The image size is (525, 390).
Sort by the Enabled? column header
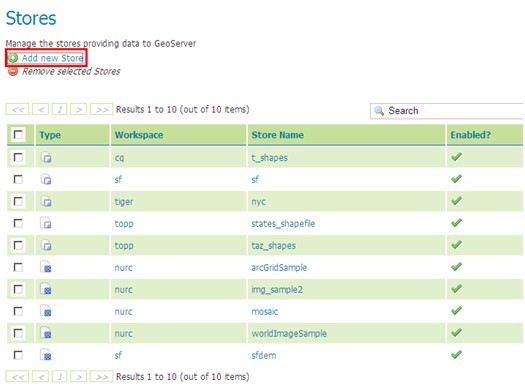470,135
